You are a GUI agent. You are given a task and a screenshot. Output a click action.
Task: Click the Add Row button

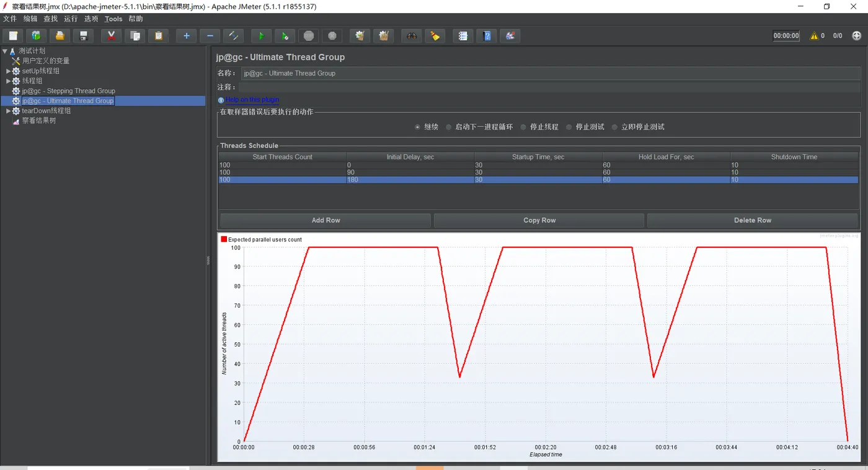click(x=325, y=220)
